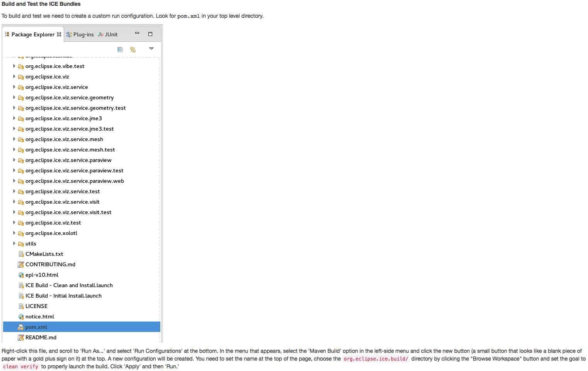Select the README.md file
588x371 pixels.
[41, 337]
